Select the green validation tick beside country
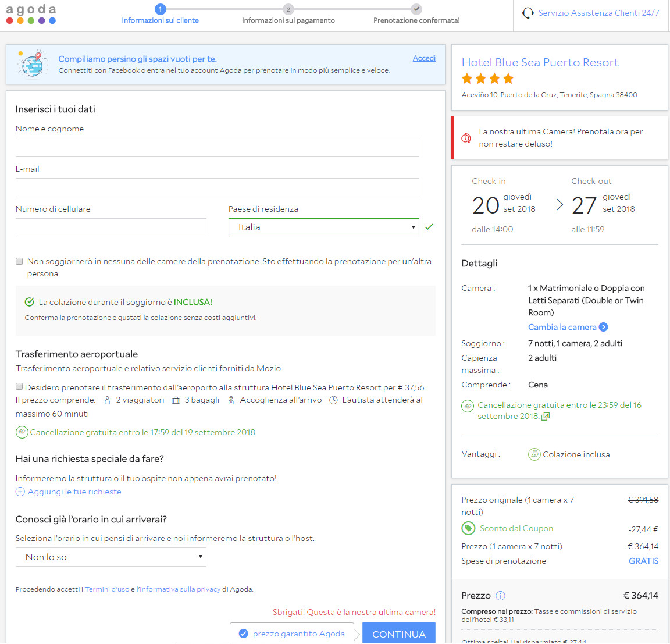Image resolution: width=670 pixels, height=644 pixels. pyautogui.click(x=429, y=227)
